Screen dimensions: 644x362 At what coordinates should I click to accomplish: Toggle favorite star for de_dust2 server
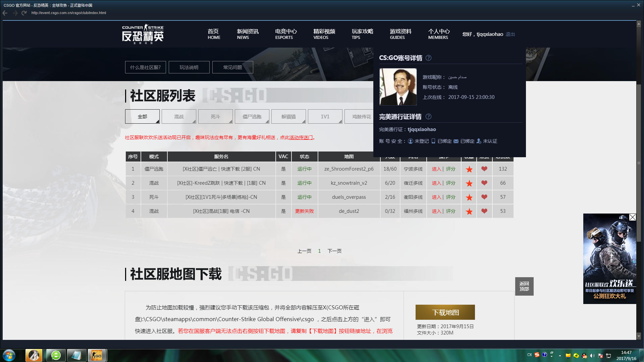click(x=469, y=212)
